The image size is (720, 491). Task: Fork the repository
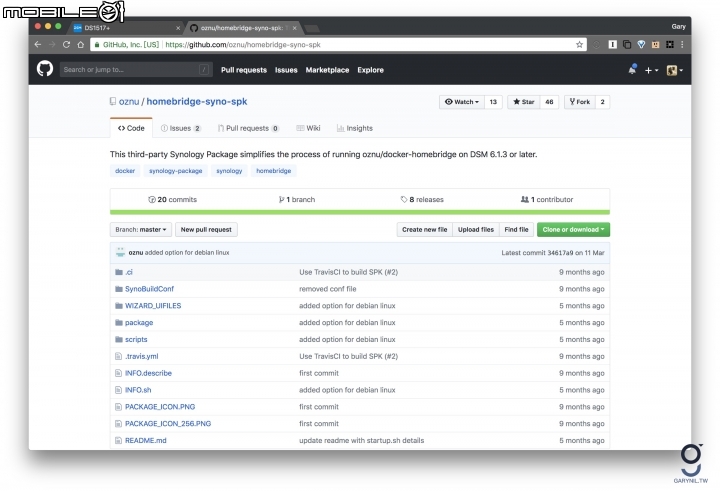click(x=579, y=102)
